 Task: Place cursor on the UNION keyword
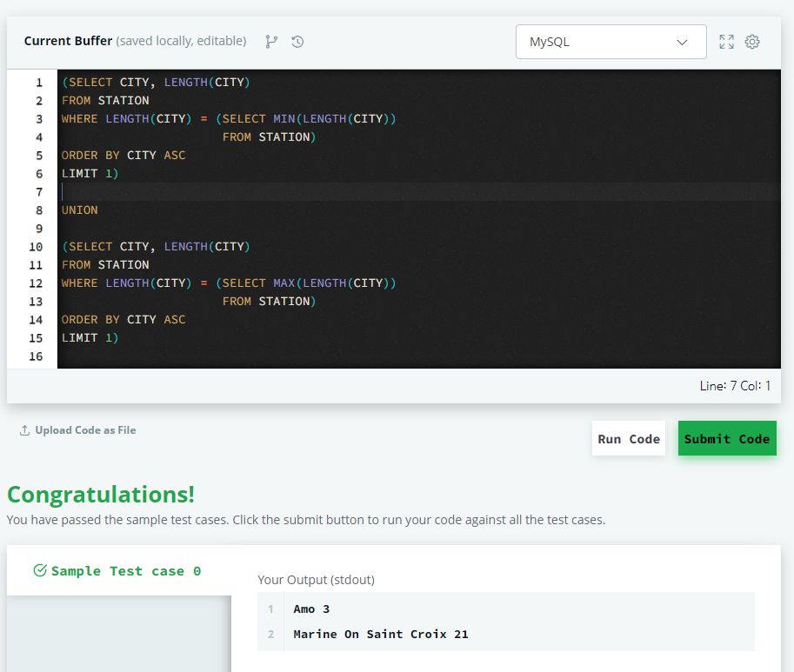(79, 210)
